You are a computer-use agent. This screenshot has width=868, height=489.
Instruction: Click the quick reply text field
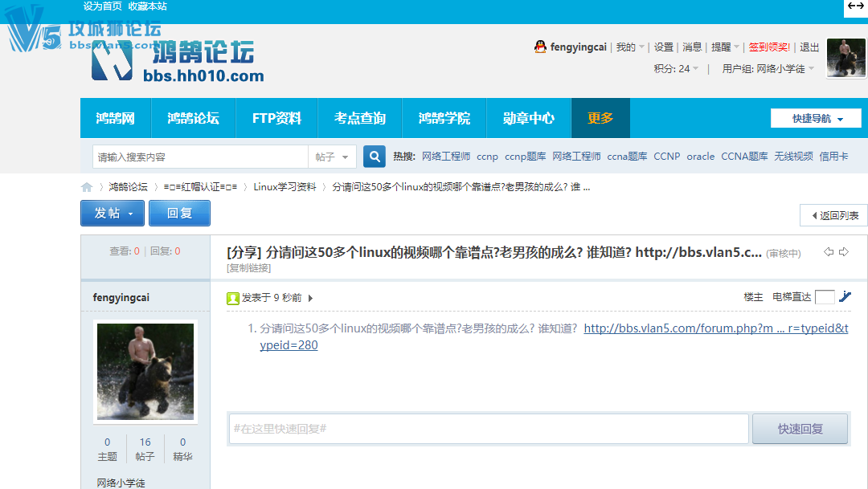tap(489, 429)
